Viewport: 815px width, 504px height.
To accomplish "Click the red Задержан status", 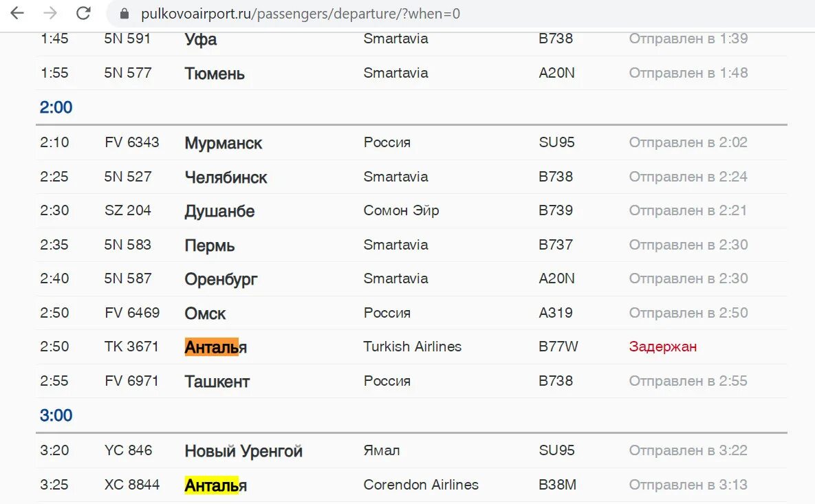I will click(x=663, y=347).
